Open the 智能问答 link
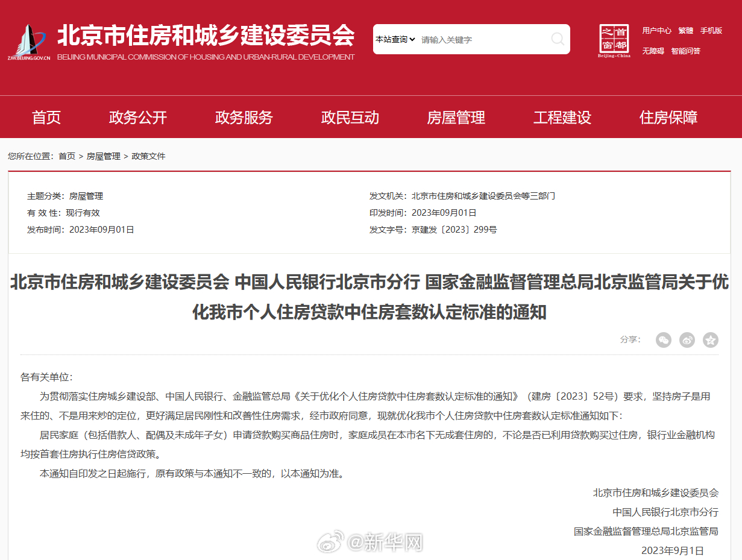Viewport: 742px width, 560px height. (685, 51)
